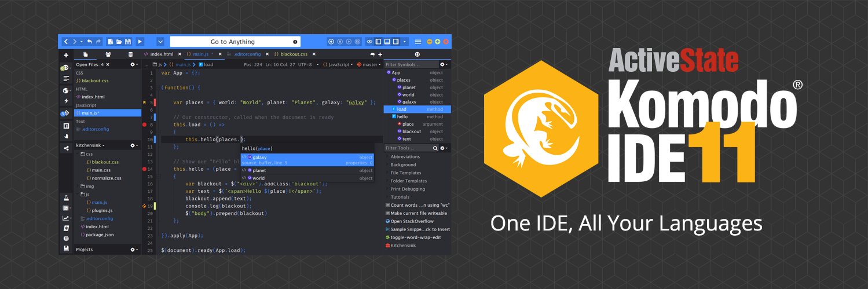Click the redo arrow in toolbar
This screenshot has height=289, width=868.
(x=98, y=42)
